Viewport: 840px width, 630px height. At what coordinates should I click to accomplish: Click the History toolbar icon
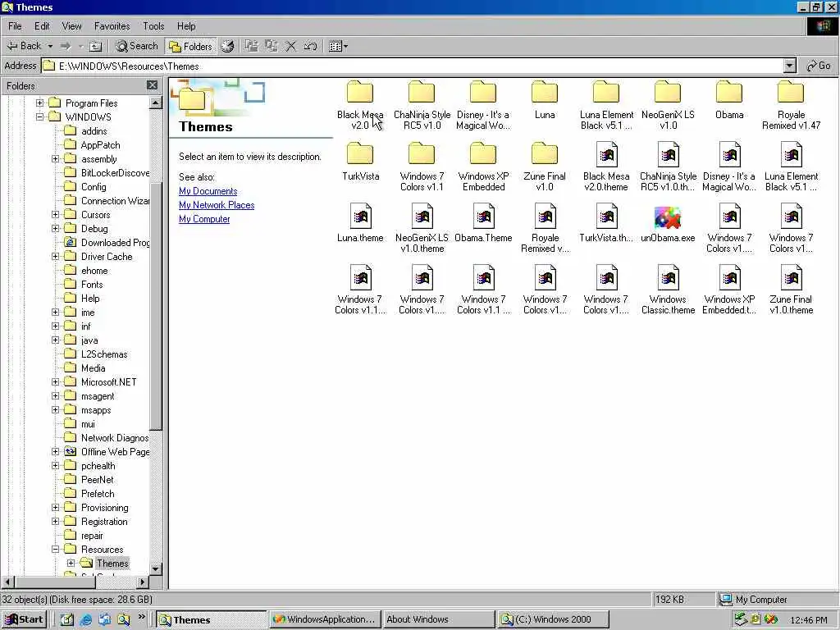coord(228,47)
